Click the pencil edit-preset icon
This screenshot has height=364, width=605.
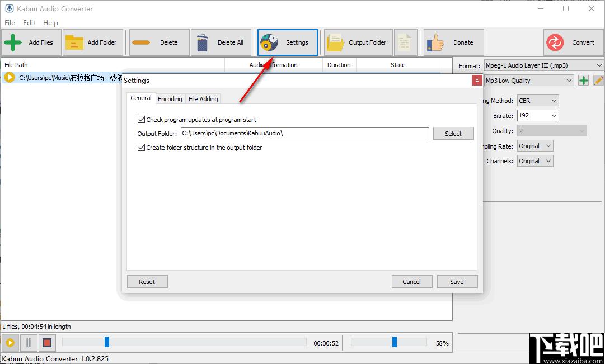pyautogui.click(x=598, y=80)
